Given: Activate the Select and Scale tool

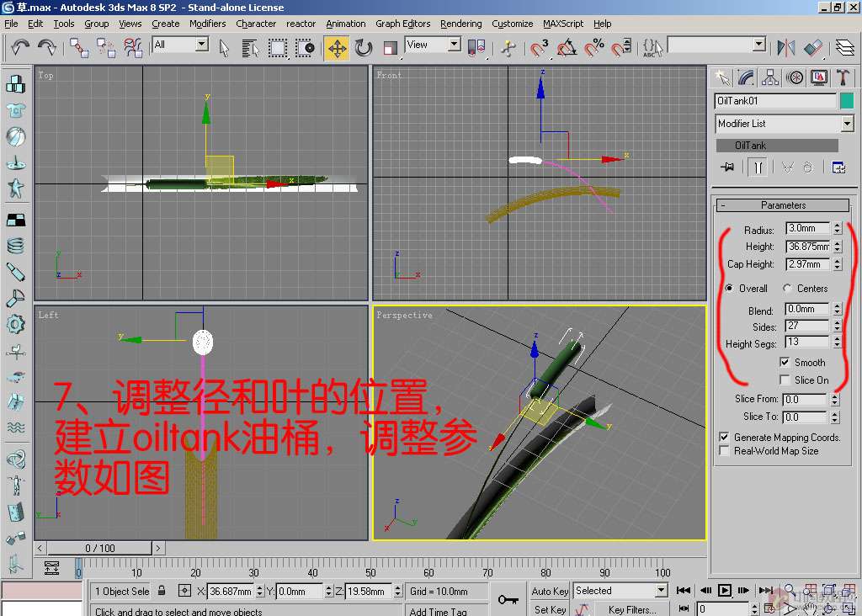Looking at the screenshot, I should click(390, 48).
